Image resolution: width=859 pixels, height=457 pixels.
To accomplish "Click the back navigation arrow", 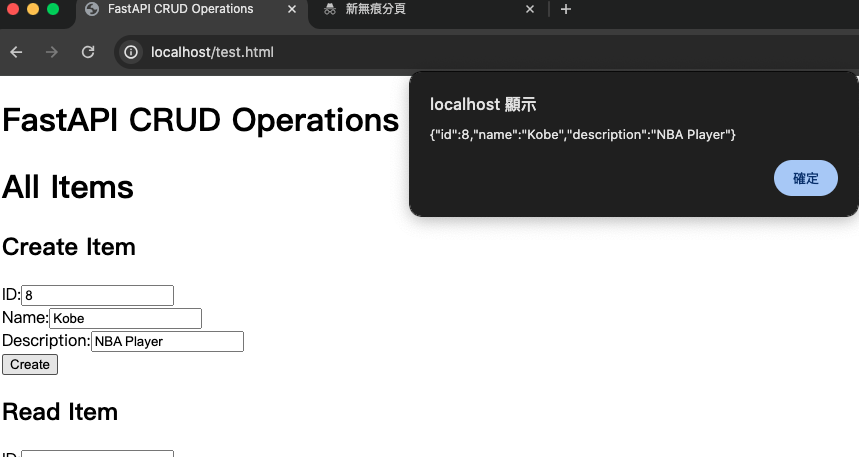I will coord(16,52).
